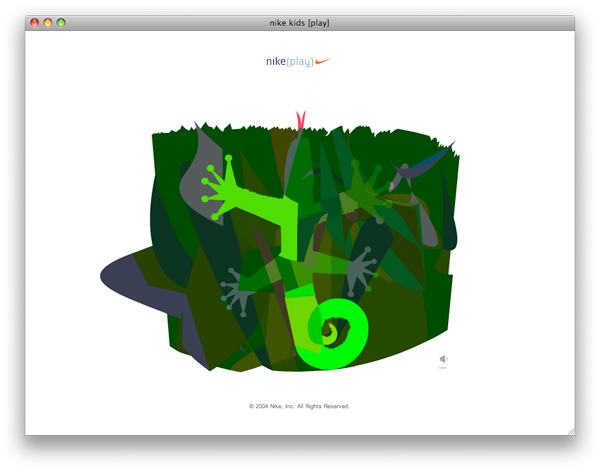The image size is (600, 470).
Task: Click the gray-green lower-right chameleon foot
Action: coord(362,268)
